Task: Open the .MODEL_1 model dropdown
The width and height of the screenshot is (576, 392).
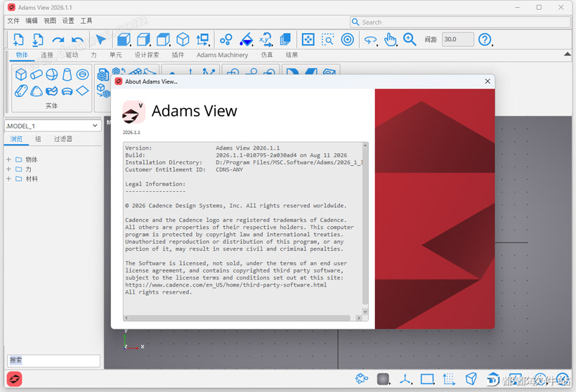Action: 53,126
